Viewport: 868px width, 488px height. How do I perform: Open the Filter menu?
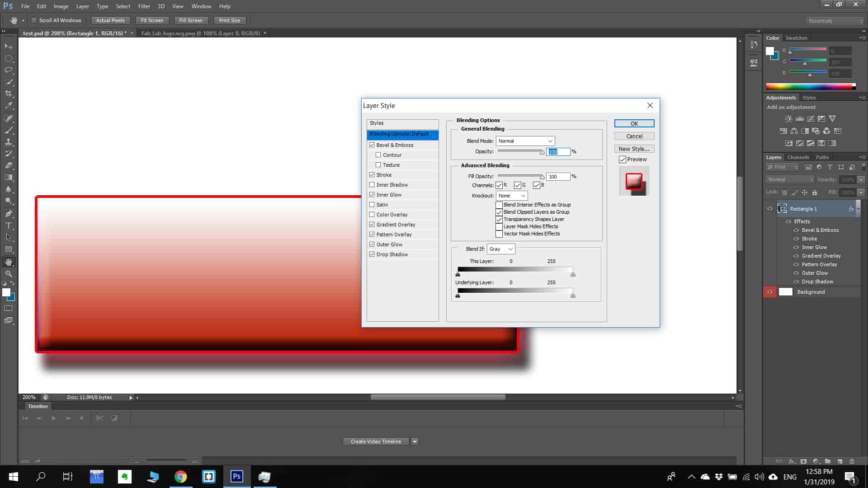pos(144,6)
